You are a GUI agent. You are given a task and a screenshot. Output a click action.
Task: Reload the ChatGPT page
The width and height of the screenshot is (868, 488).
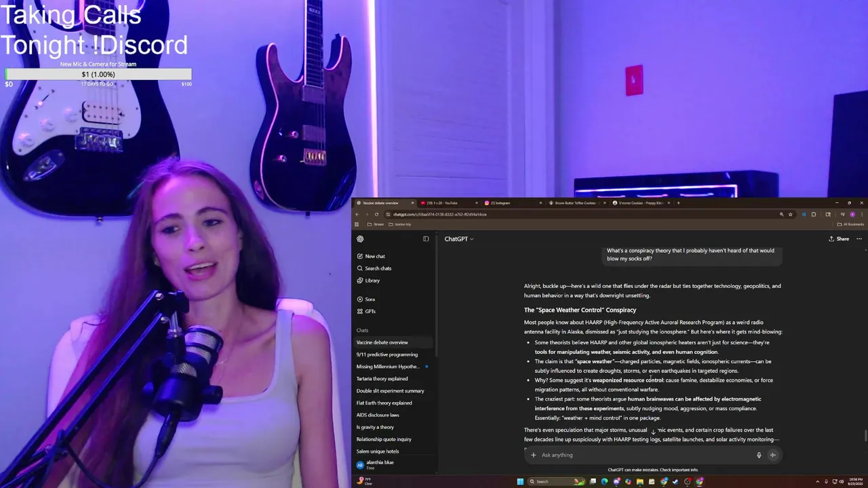click(376, 214)
